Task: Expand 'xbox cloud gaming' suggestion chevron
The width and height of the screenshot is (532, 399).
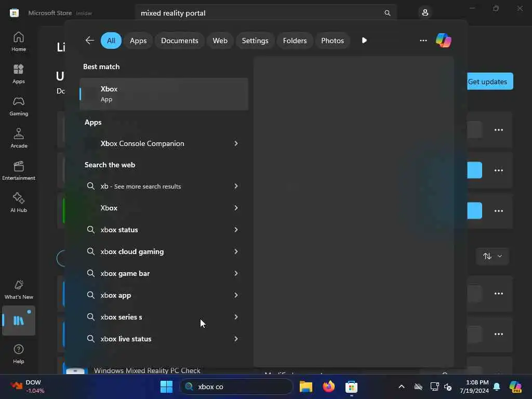Action: point(236,251)
